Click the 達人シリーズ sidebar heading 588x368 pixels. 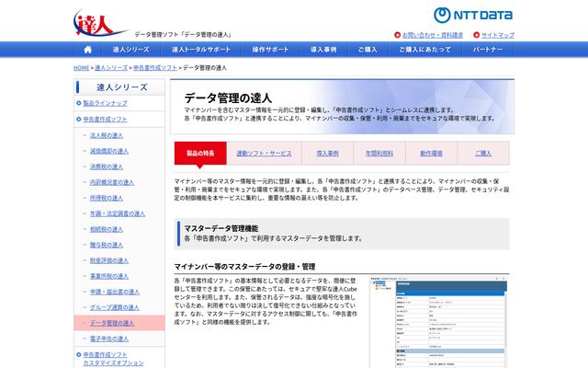[x=122, y=87]
